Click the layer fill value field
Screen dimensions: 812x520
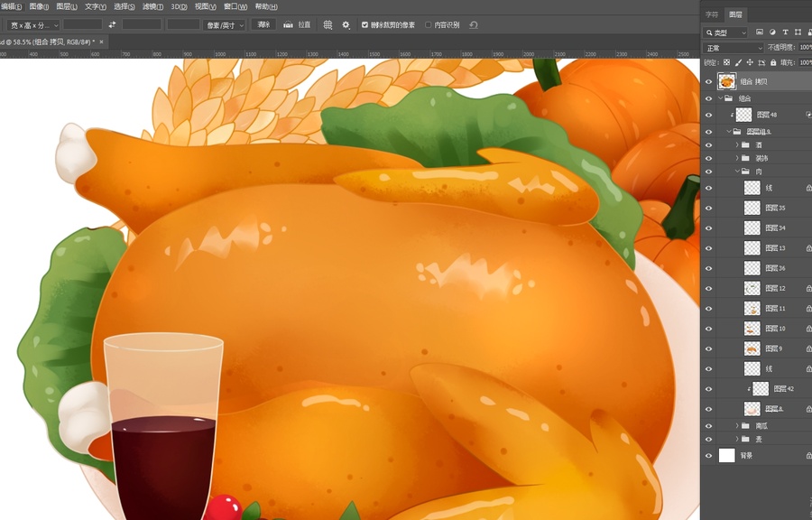805,62
